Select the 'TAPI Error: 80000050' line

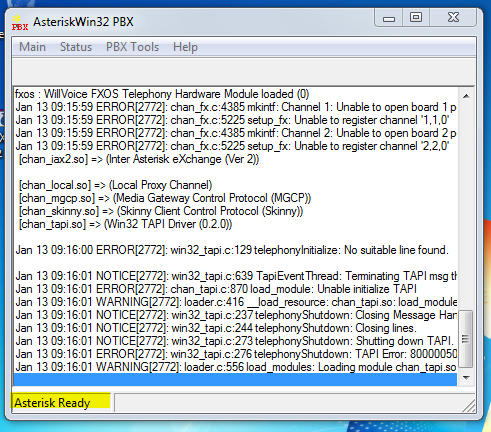coord(236,354)
